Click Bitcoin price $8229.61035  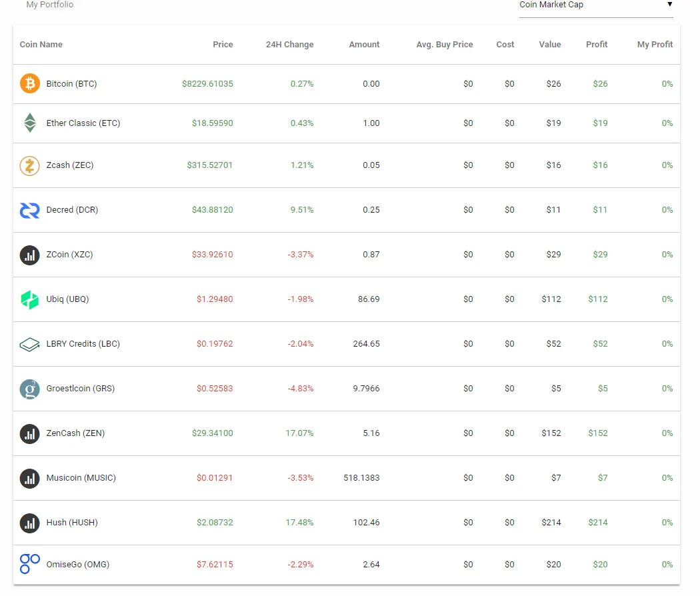(207, 83)
